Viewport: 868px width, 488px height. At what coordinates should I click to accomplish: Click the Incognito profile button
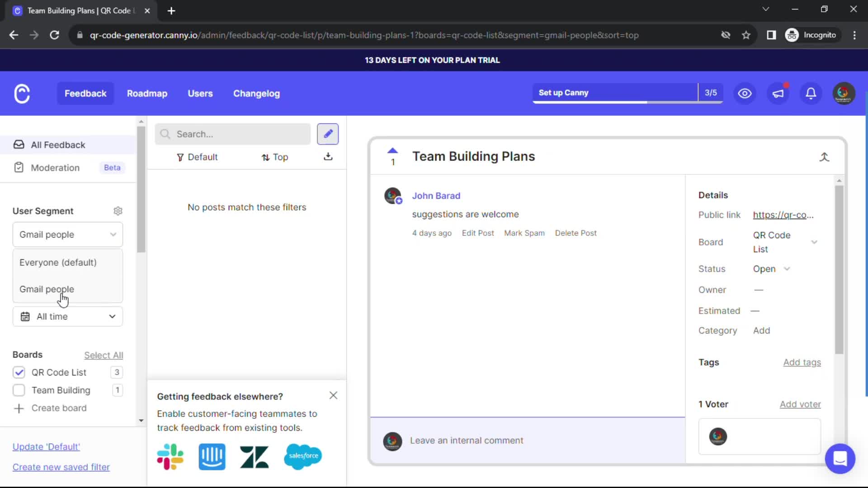point(811,35)
